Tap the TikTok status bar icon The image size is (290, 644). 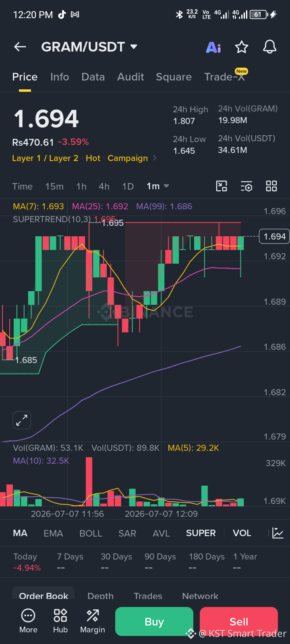coord(62,14)
